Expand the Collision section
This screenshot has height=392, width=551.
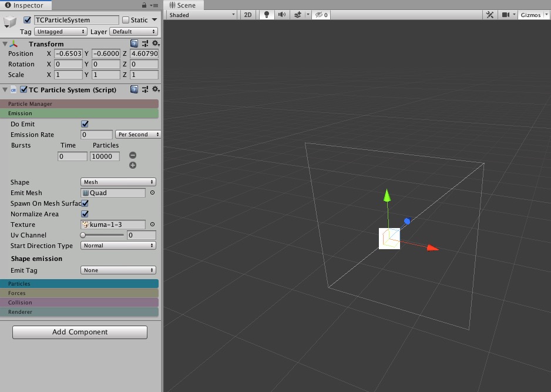tap(79, 302)
